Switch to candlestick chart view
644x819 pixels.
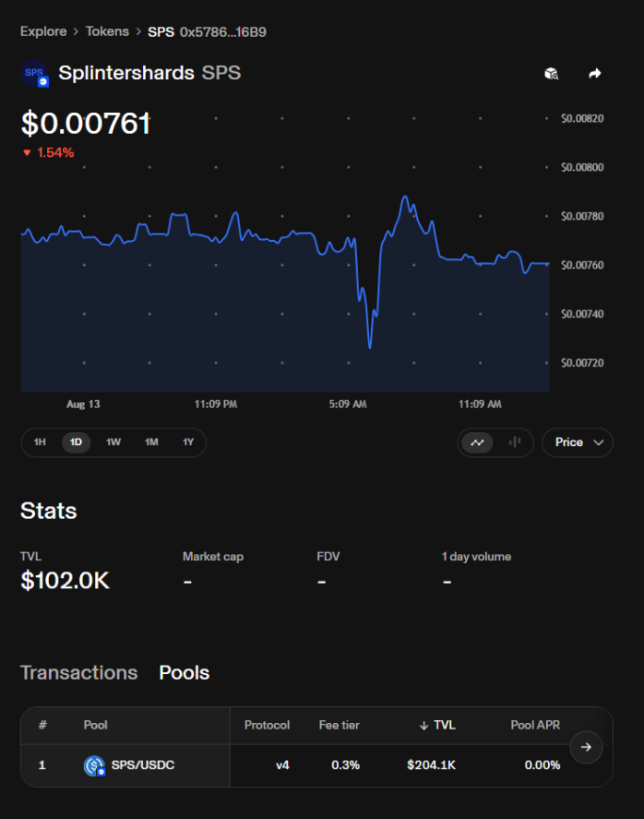click(515, 442)
